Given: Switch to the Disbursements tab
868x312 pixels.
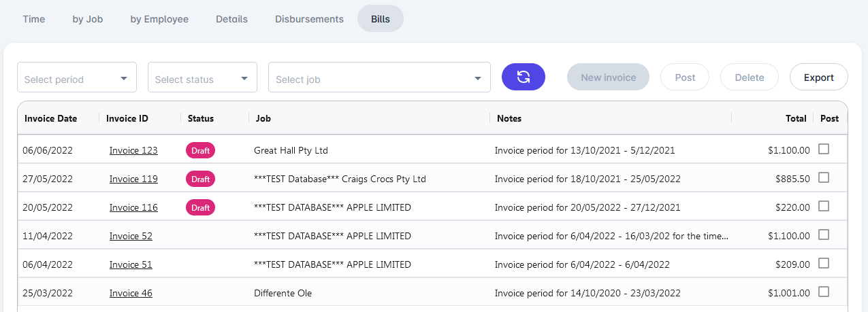Looking at the screenshot, I should (309, 19).
